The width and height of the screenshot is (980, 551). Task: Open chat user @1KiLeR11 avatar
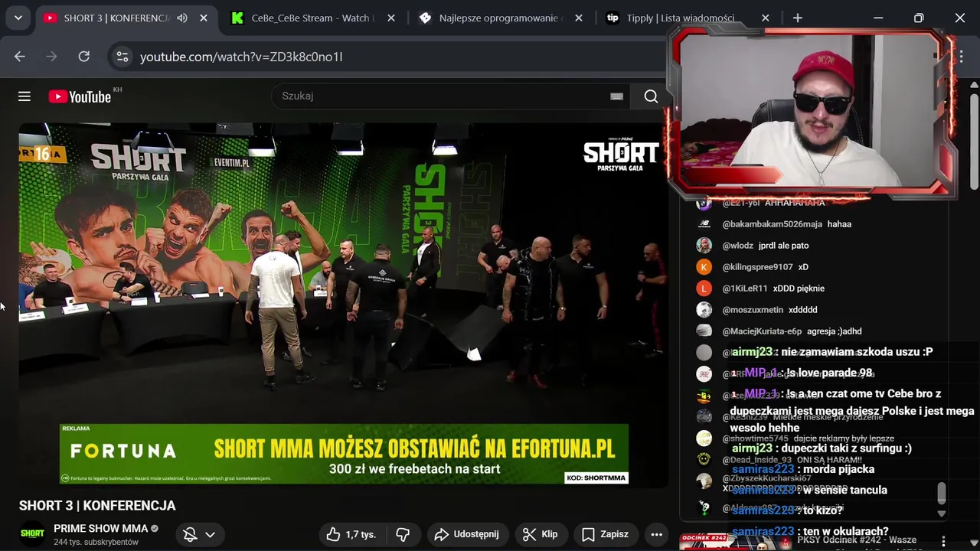tap(704, 289)
